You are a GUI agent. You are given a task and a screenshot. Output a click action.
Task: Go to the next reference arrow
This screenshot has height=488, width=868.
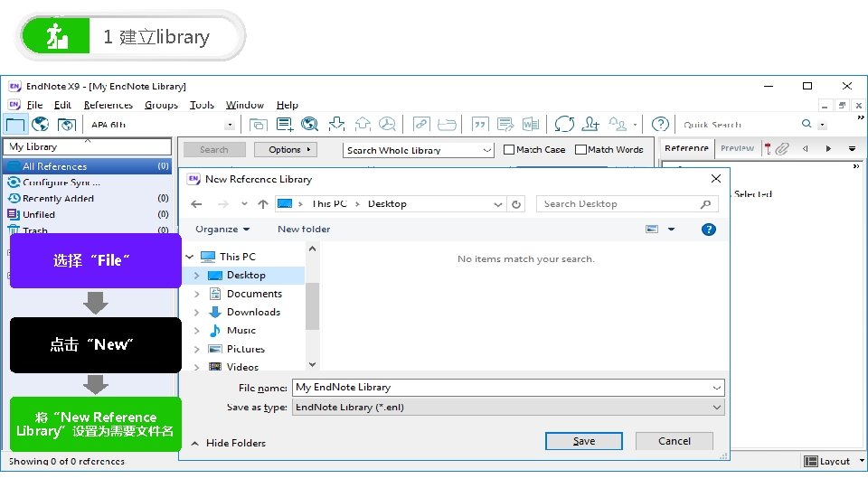coord(828,148)
